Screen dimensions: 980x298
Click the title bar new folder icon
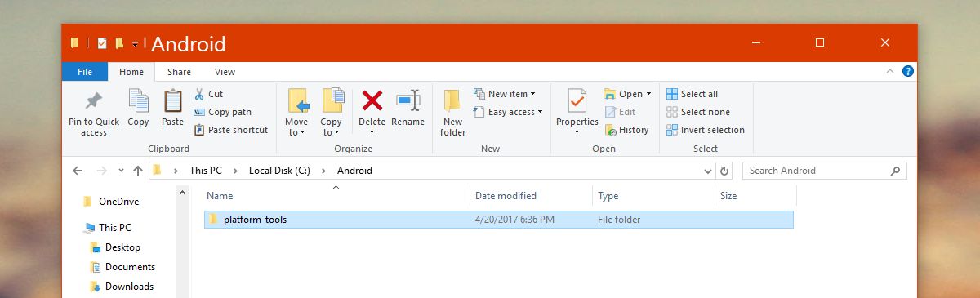coord(119,43)
